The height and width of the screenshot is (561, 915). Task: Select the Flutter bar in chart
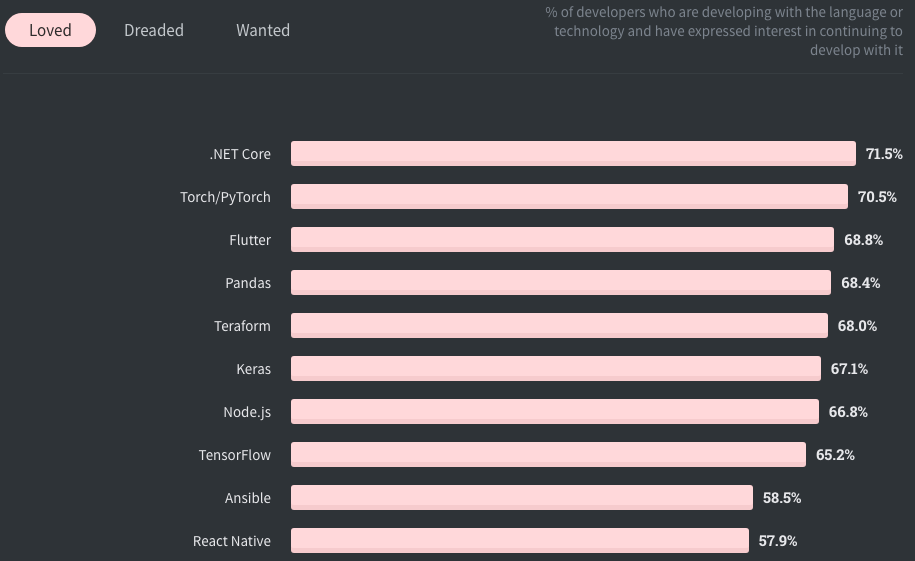pyautogui.click(x=563, y=240)
